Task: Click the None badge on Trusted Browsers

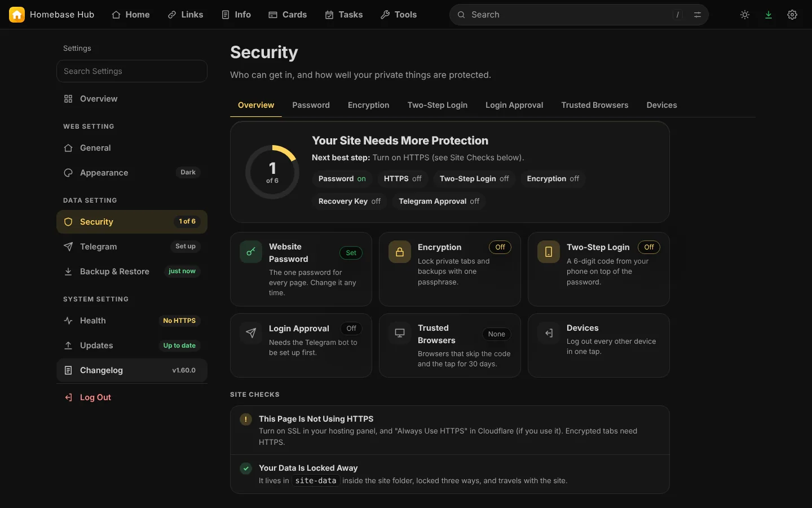Action: (x=497, y=334)
